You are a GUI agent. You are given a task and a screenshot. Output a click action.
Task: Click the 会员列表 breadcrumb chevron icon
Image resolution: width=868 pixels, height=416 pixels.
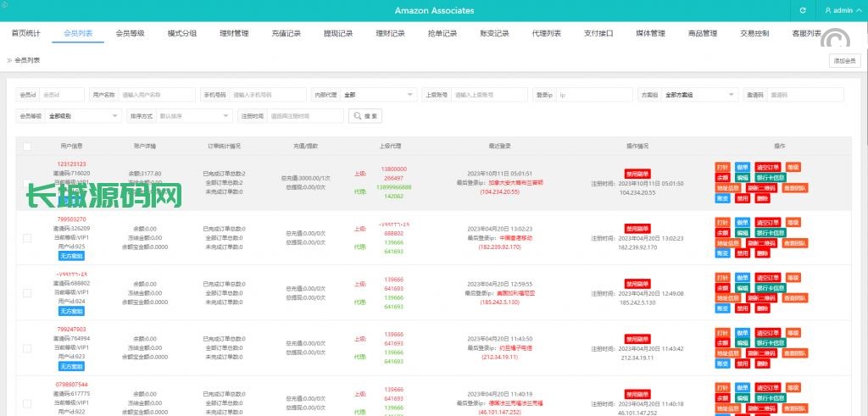coord(9,60)
